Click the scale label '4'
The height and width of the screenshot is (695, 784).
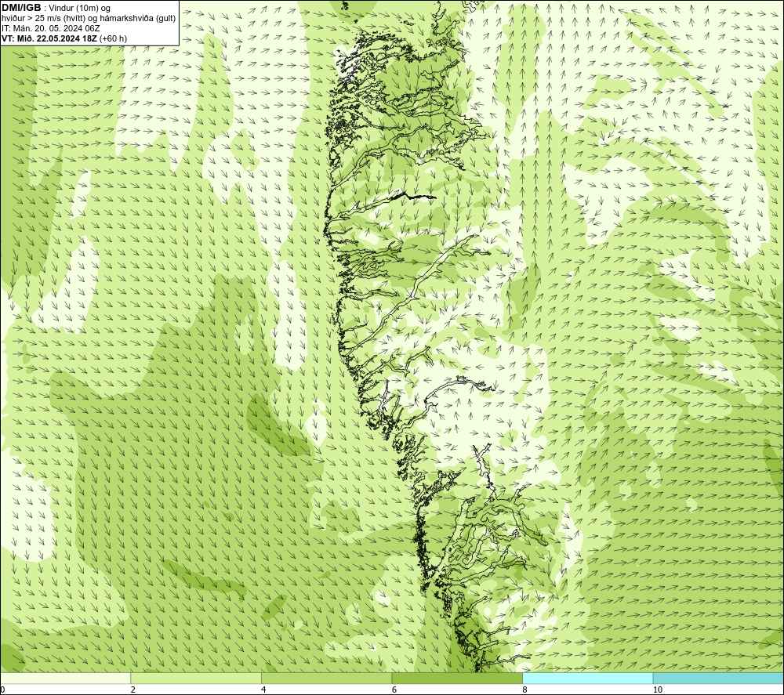[263, 690]
